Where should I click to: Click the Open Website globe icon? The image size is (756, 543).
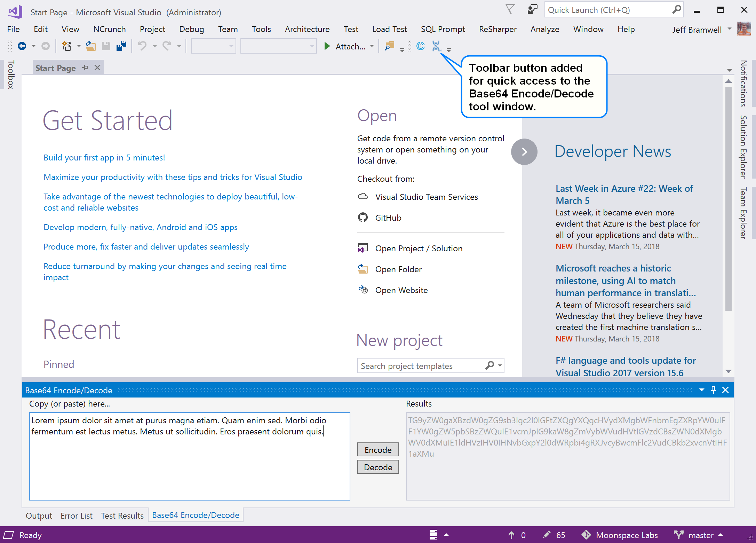(x=363, y=290)
